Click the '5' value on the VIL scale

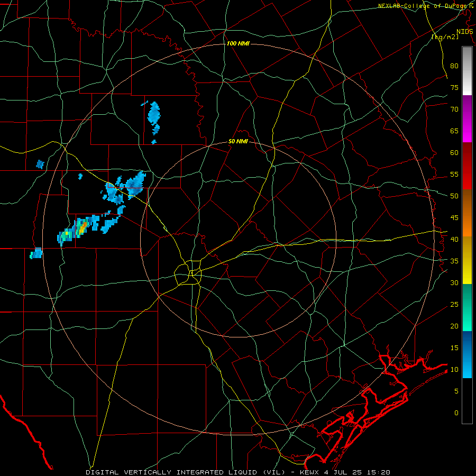pos(456,391)
